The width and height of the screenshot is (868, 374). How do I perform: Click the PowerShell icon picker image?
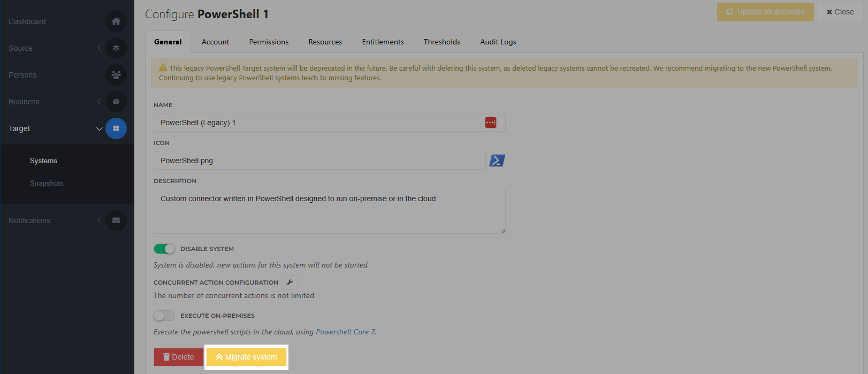[x=497, y=161]
